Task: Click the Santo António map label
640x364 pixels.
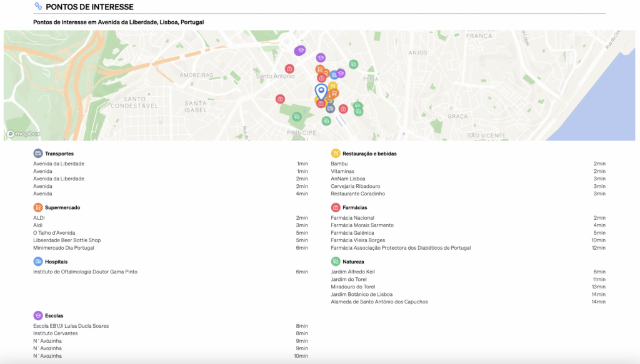Action: [275, 76]
